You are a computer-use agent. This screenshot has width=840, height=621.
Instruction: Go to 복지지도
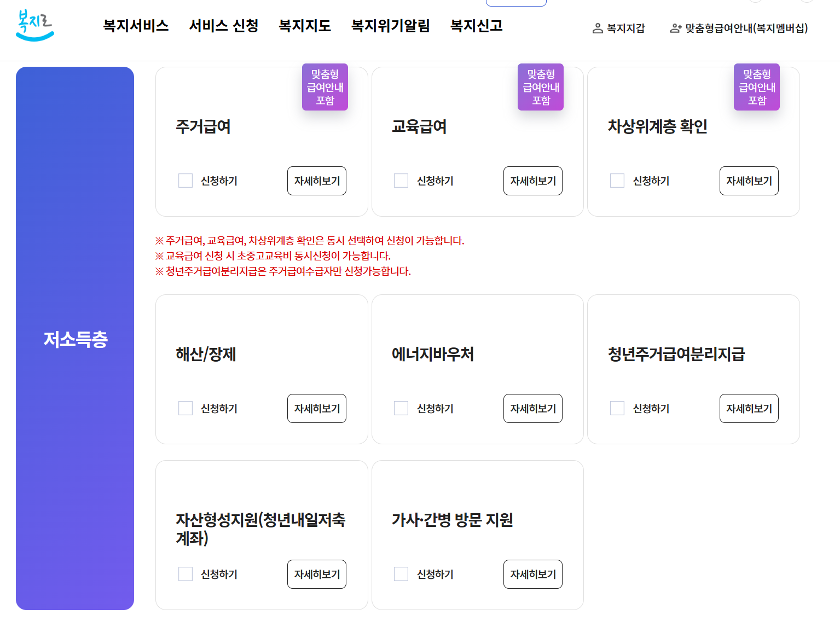pos(305,26)
